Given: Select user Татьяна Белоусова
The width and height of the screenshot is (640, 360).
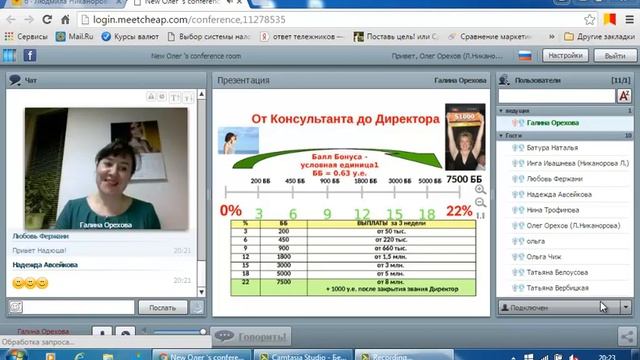Looking at the screenshot, I should tap(565, 272).
